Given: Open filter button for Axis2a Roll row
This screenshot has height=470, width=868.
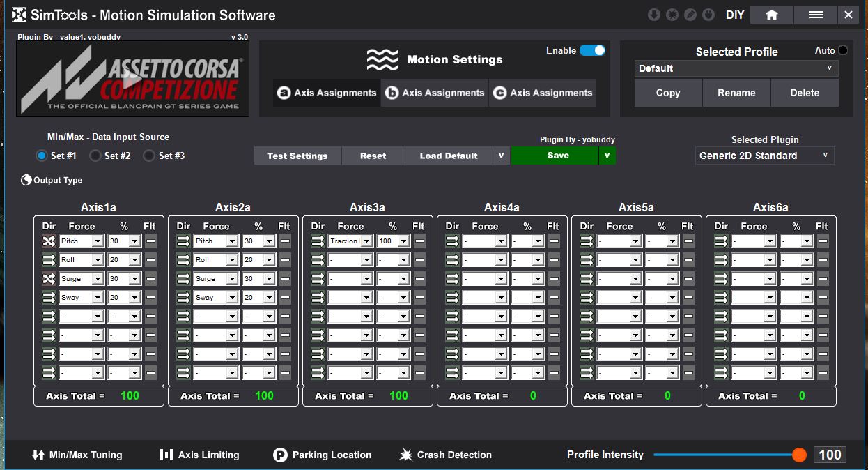Looking at the screenshot, I should (285, 259).
